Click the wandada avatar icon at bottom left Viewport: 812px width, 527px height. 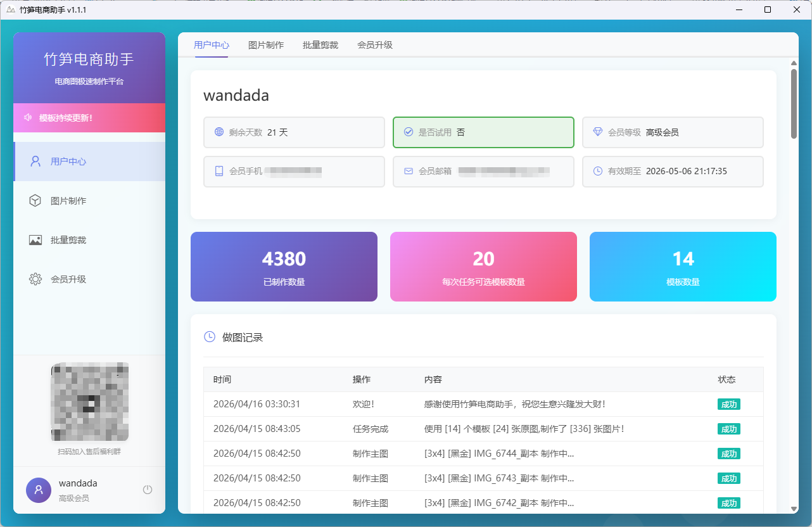tap(39, 490)
